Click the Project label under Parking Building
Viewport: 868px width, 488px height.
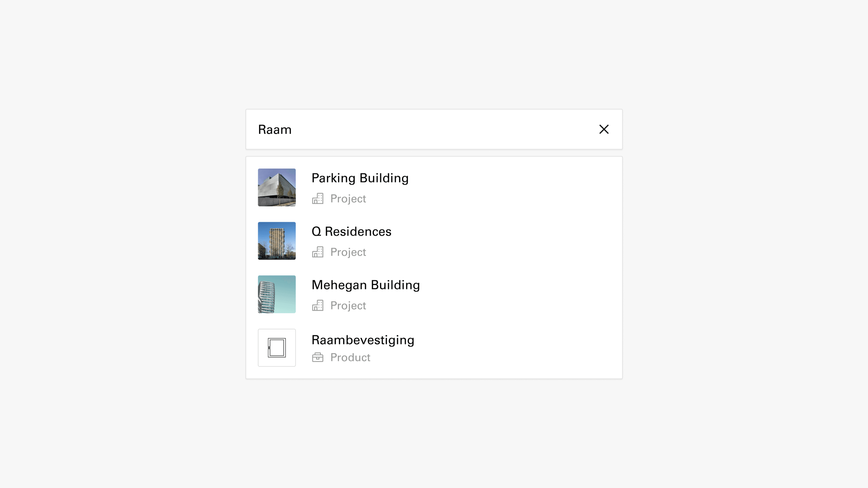(x=348, y=199)
